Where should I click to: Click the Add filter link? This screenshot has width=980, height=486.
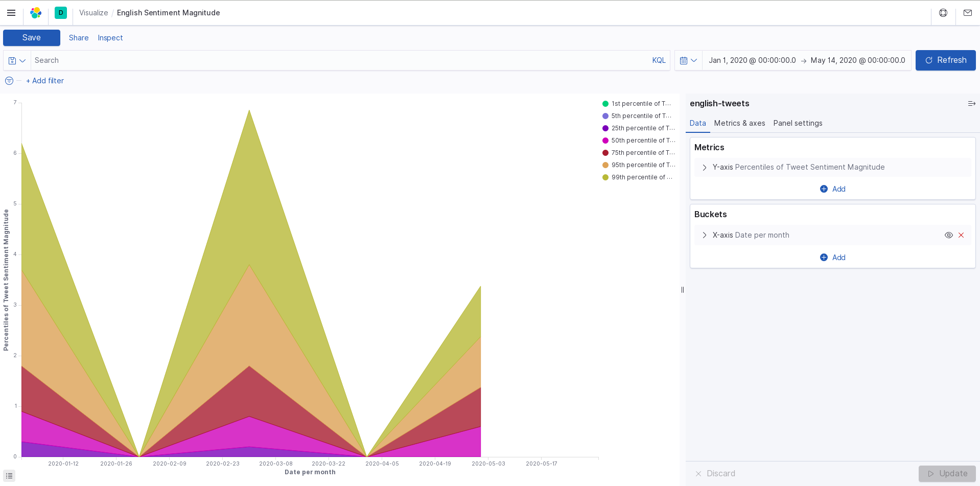tap(45, 81)
